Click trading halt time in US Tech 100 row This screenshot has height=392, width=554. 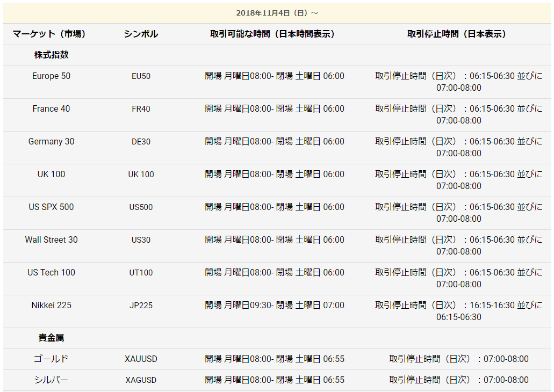tap(458, 278)
